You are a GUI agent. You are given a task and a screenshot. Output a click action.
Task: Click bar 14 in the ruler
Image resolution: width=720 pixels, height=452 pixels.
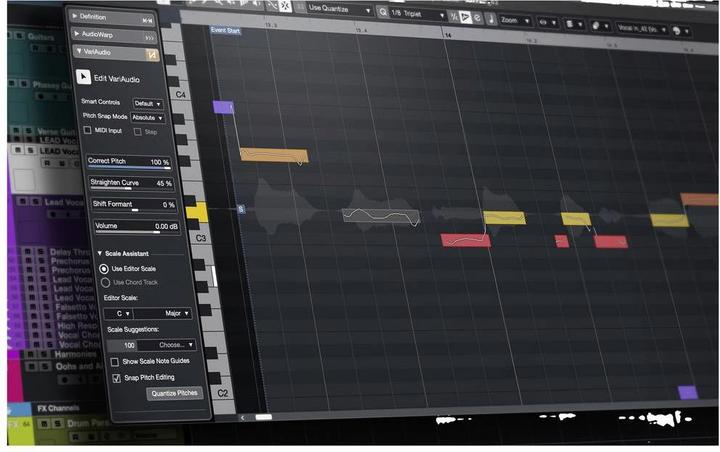pos(448,35)
